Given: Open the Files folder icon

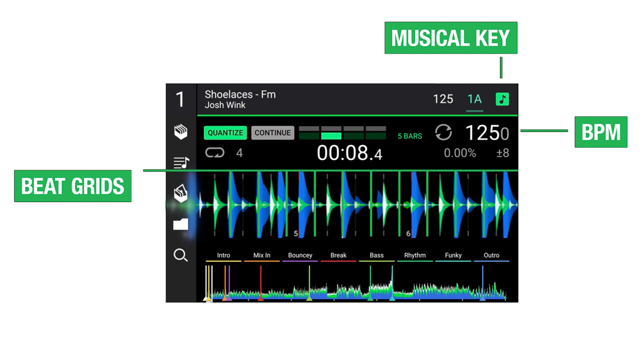Looking at the screenshot, I should point(181,224).
